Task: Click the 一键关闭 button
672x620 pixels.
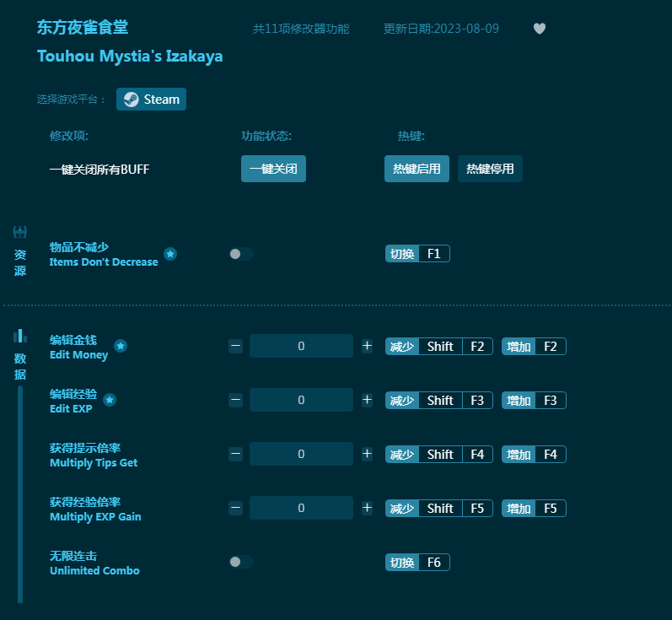Action: pos(273,169)
